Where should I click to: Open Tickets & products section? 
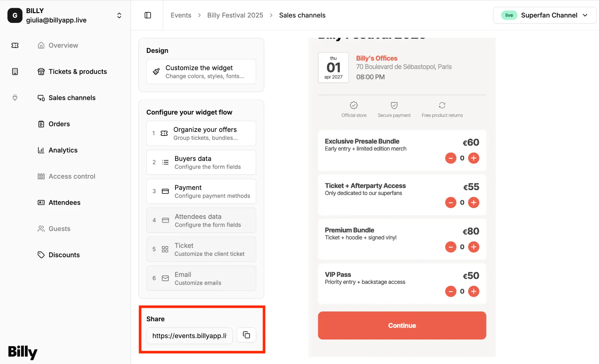[72, 71]
